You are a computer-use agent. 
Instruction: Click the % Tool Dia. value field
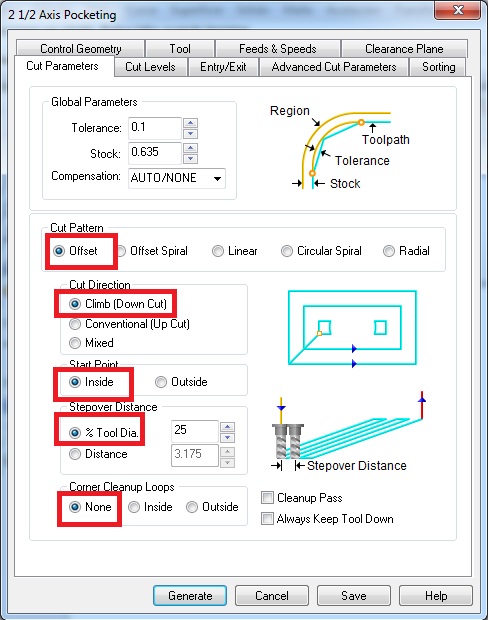[x=195, y=431]
